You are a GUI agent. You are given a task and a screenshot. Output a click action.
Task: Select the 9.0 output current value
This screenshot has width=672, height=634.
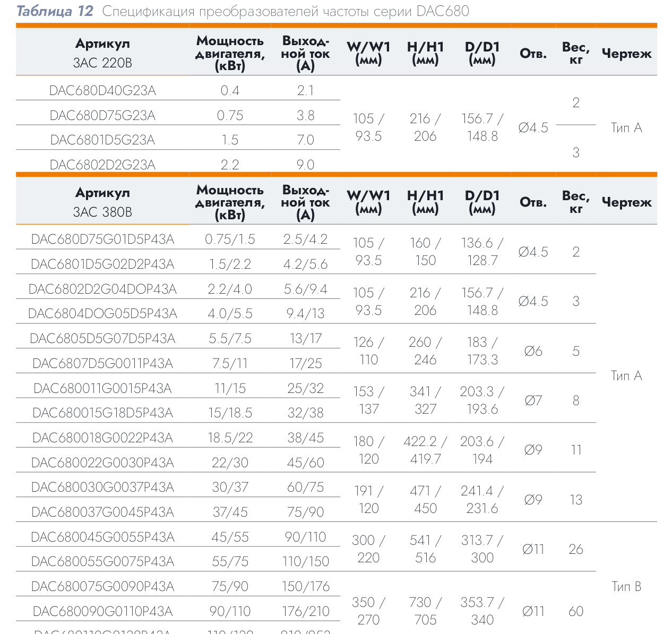(306, 165)
